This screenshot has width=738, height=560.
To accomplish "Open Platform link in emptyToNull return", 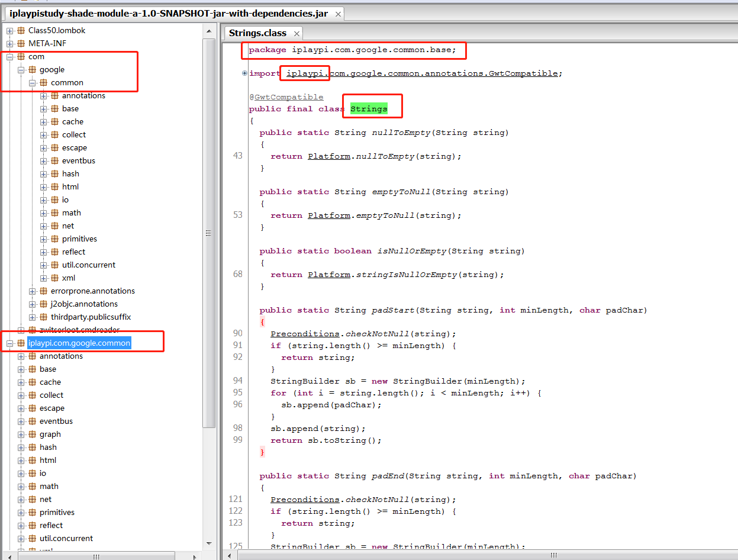I will click(328, 215).
